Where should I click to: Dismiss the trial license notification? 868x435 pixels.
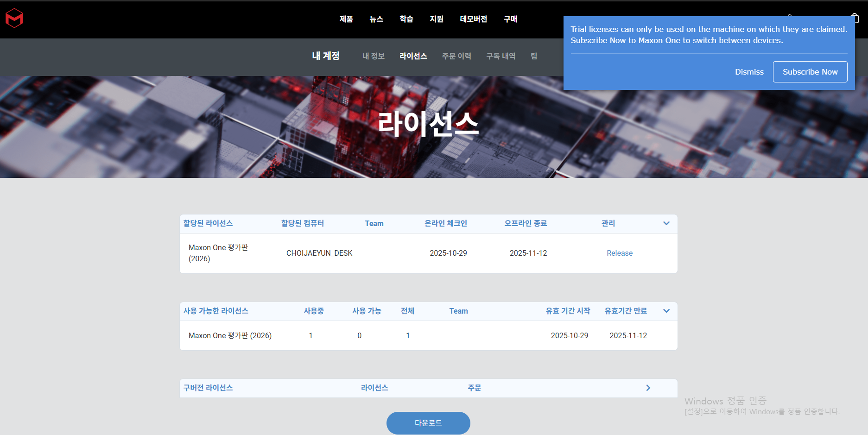click(x=749, y=72)
